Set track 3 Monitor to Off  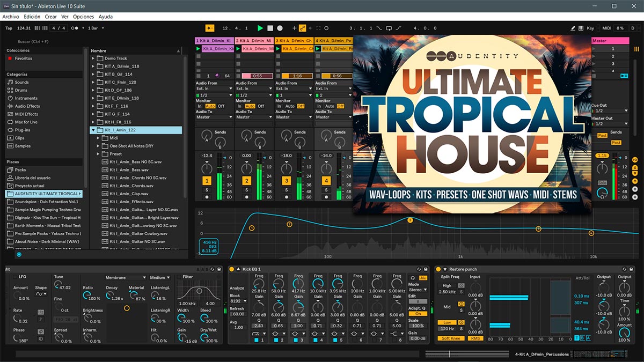301,106
